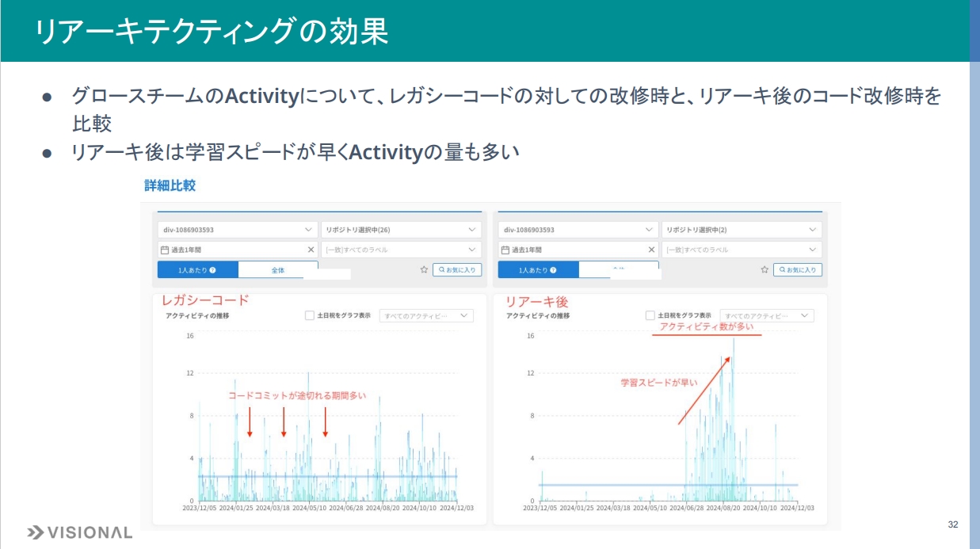Screen dimensions: 980x549
Task: Open the リポジトリ選択中(26) dropdown
Action: pyautogui.click(x=401, y=230)
